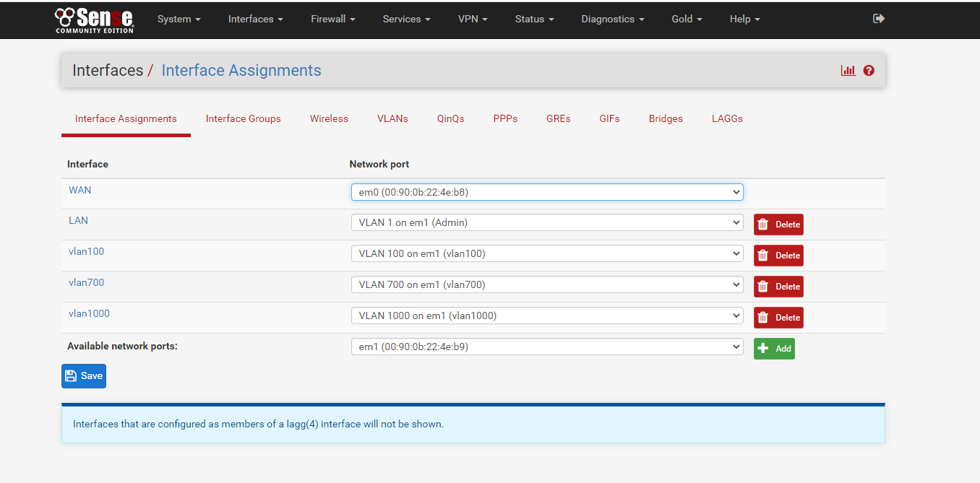Delete the vlan100 interface assignment
Viewport: 980px width, 483px height.
pos(778,256)
